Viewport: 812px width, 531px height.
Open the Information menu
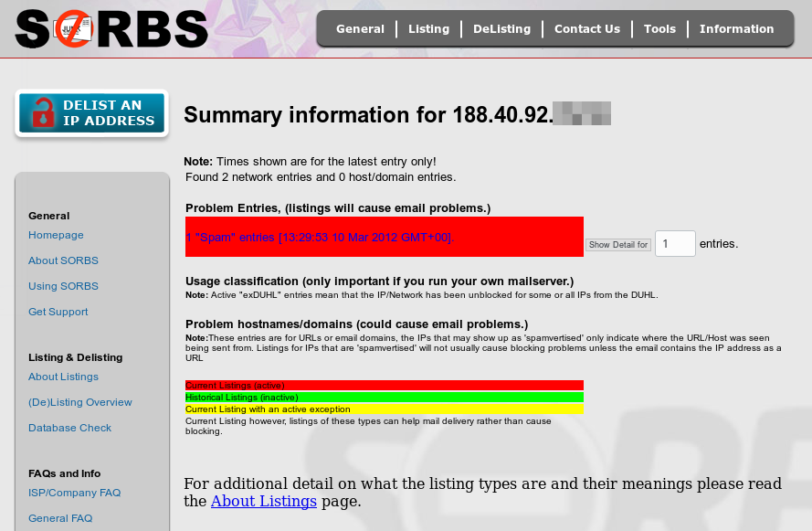[736, 29]
